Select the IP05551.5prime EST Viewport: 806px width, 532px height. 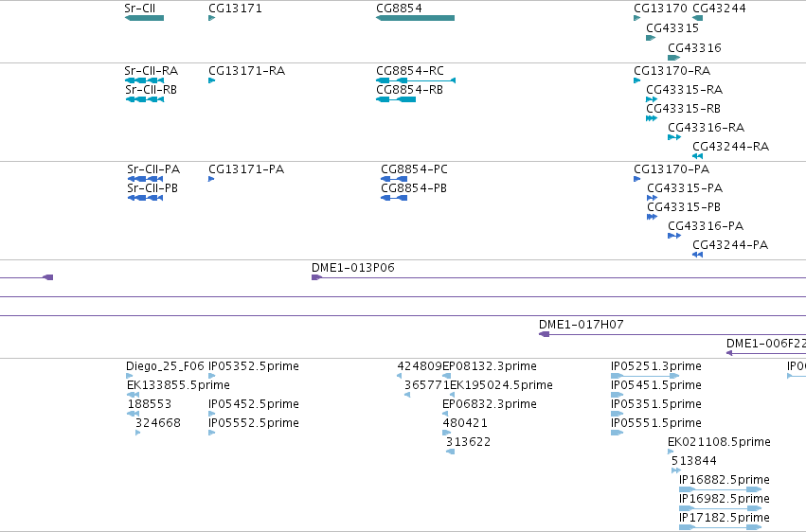click(x=617, y=433)
